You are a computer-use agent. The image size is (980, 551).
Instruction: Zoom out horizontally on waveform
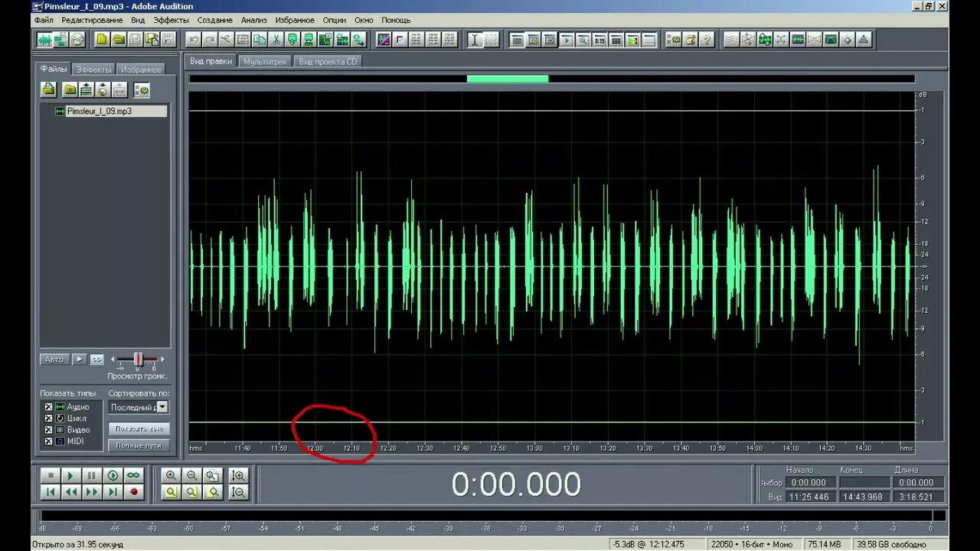[x=192, y=476]
